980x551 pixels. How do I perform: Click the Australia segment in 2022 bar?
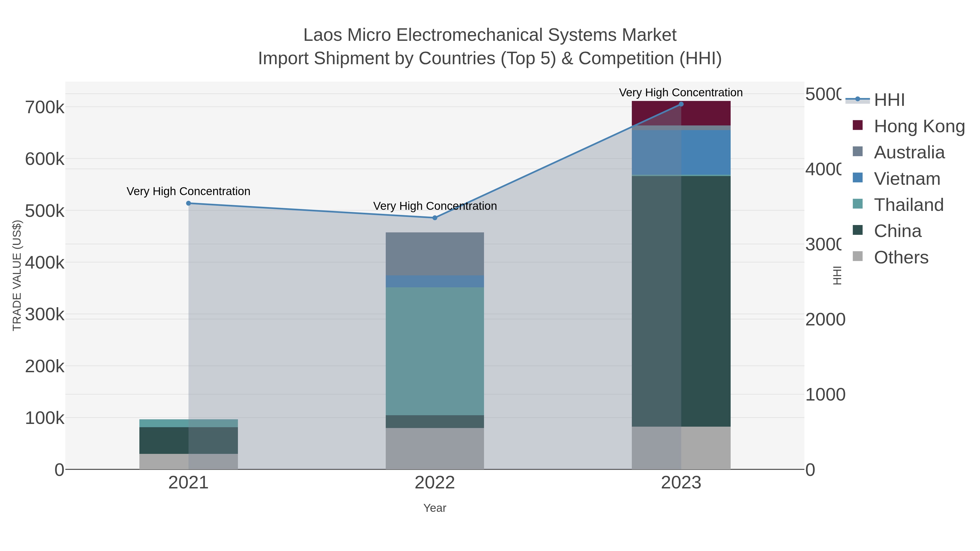coord(435,254)
